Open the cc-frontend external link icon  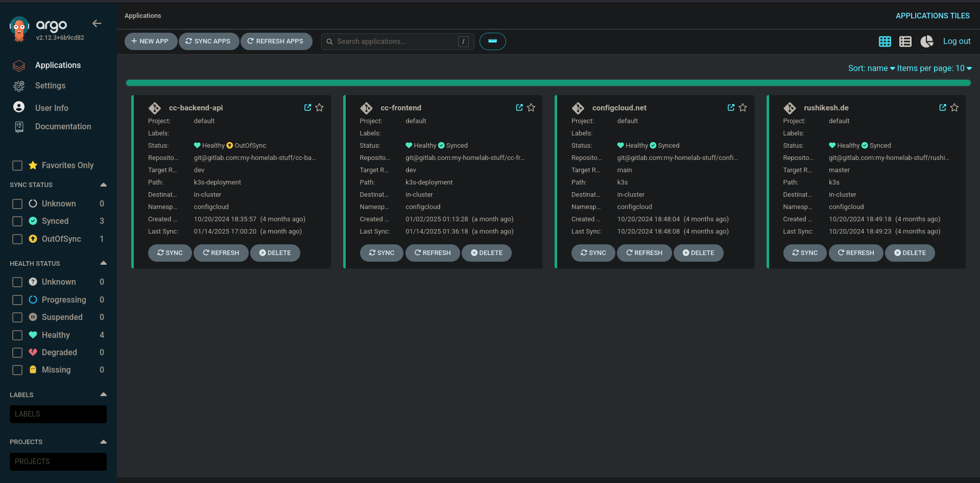point(519,108)
